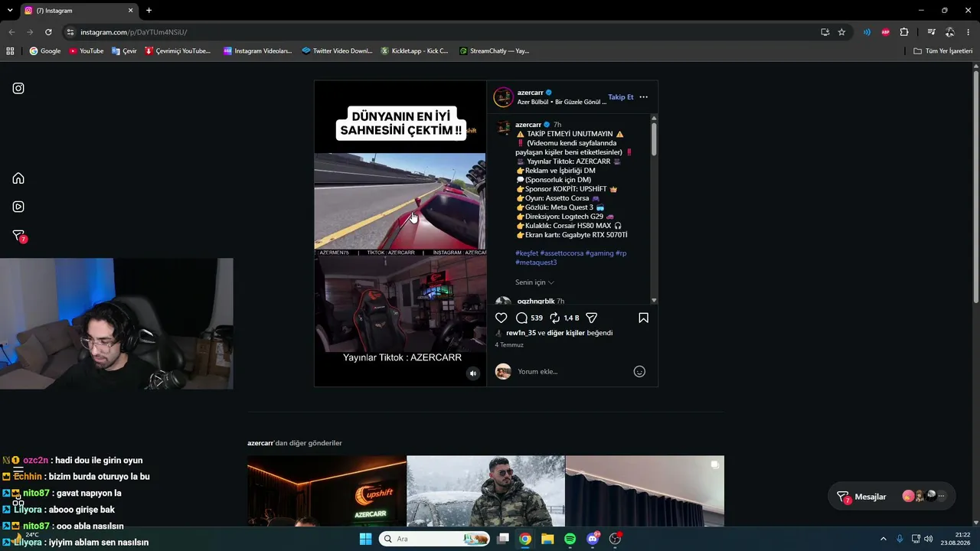
Task: Open OBS Studio from the taskbar
Action: [615, 539]
